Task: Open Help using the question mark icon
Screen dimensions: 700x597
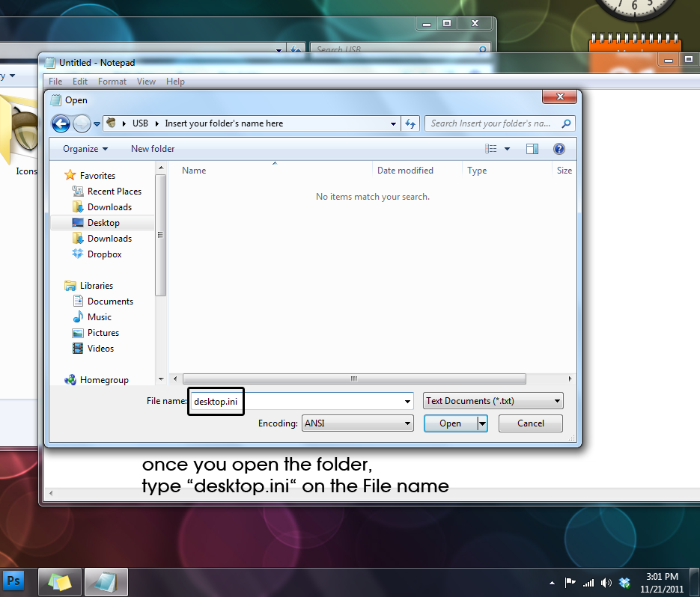Action: coord(559,148)
